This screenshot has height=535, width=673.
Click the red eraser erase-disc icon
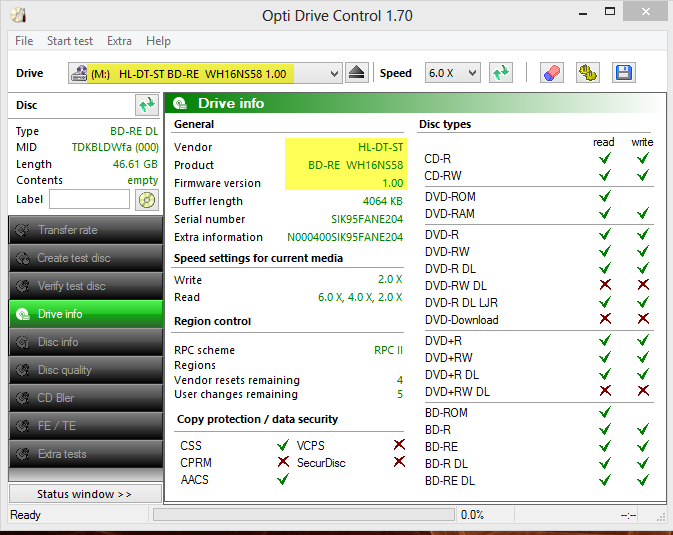tap(552, 73)
